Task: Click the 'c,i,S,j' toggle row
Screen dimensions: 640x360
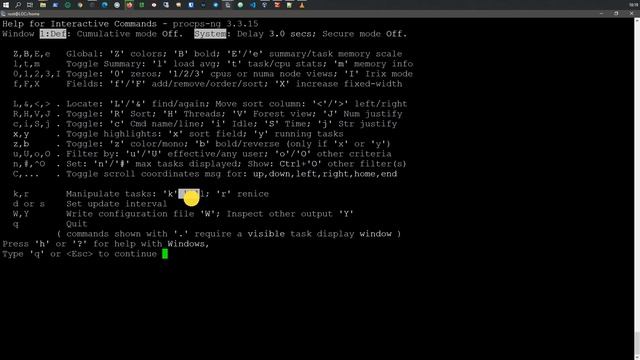Action: 205,124
